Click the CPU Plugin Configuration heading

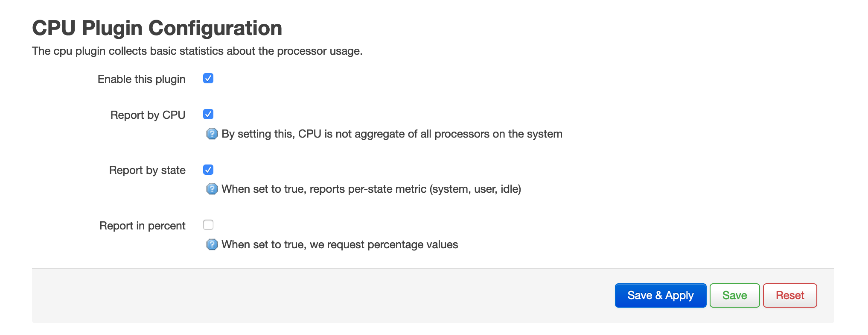click(157, 27)
